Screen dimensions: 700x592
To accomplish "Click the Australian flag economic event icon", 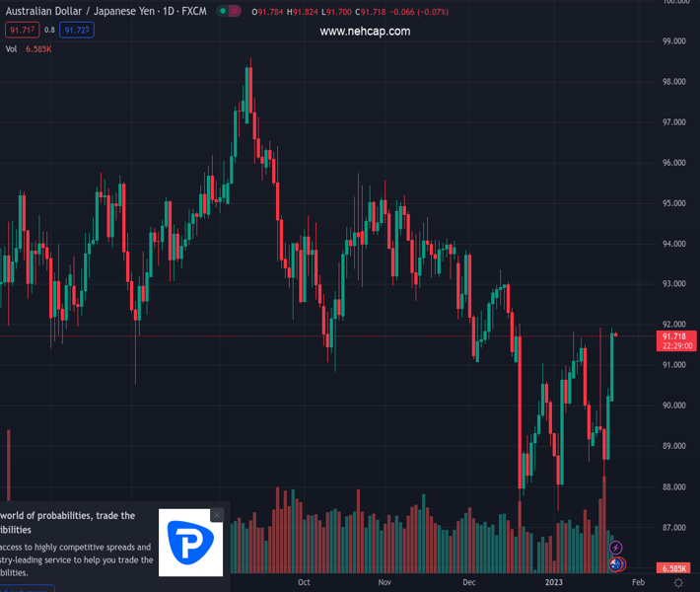I will 616,564.
